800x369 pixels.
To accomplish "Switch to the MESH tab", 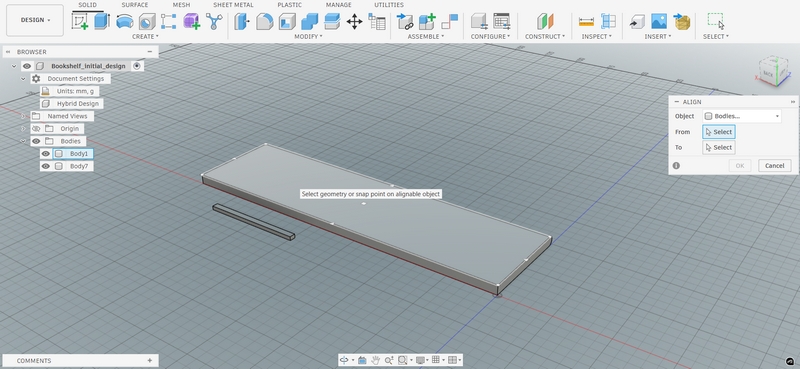I will pyautogui.click(x=181, y=5).
